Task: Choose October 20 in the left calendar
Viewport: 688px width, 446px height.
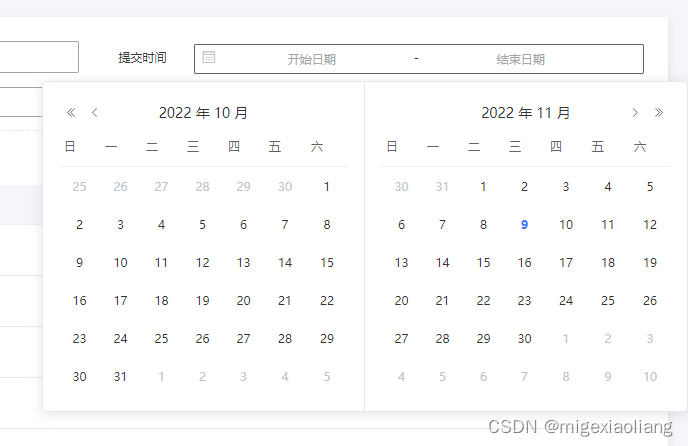Action: (x=244, y=301)
